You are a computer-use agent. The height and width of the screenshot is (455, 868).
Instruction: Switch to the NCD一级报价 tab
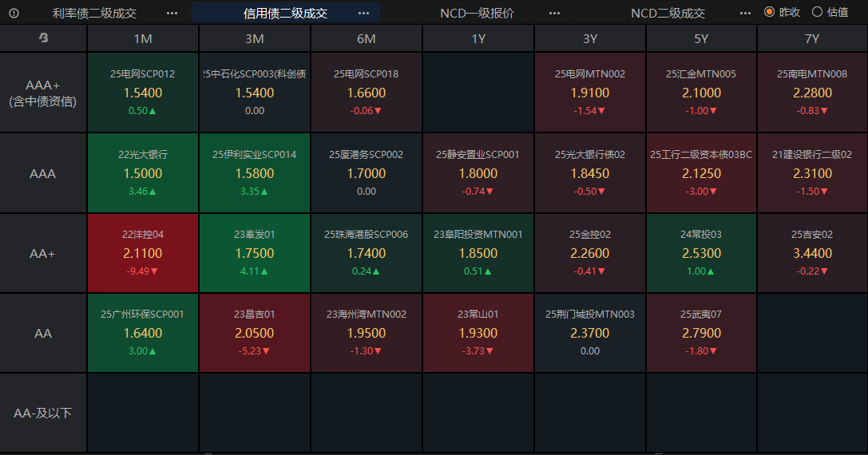477,13
